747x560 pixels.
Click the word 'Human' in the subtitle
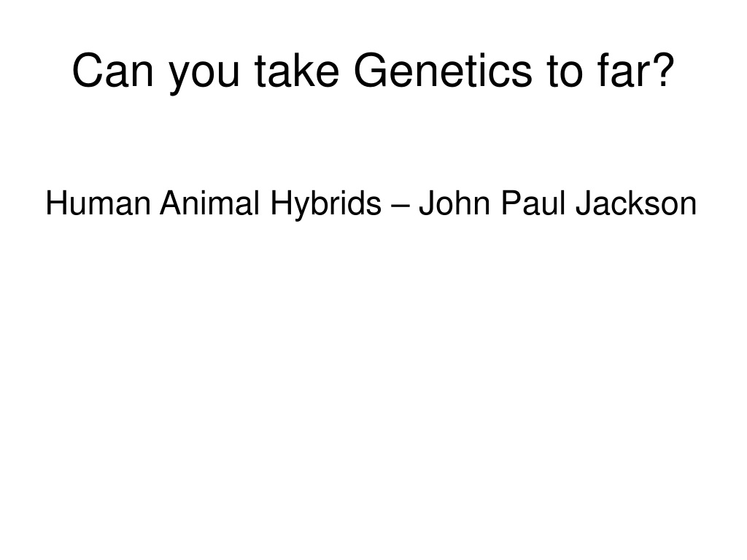point(98,203)
